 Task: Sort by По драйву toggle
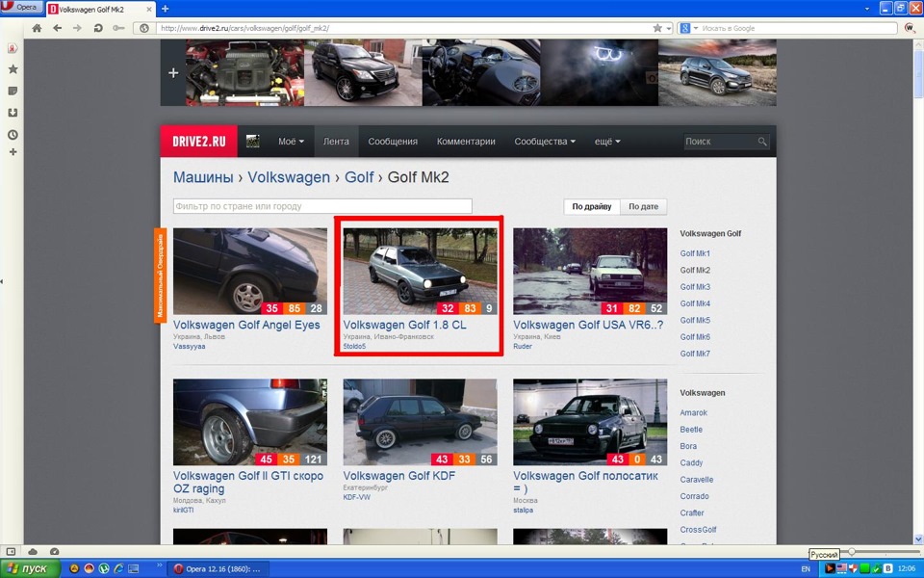[592, 206]
